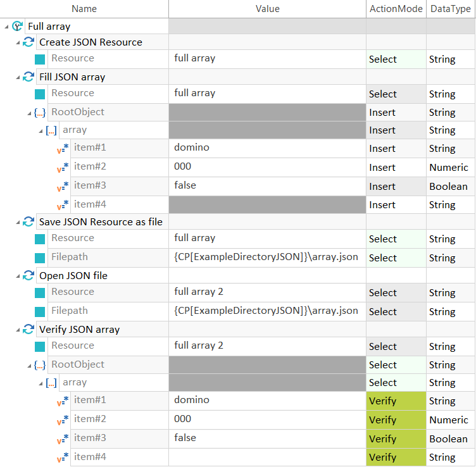
Task: Collapse the Open JSON file step
Action: pyautogui.click(x=18, y=276)
